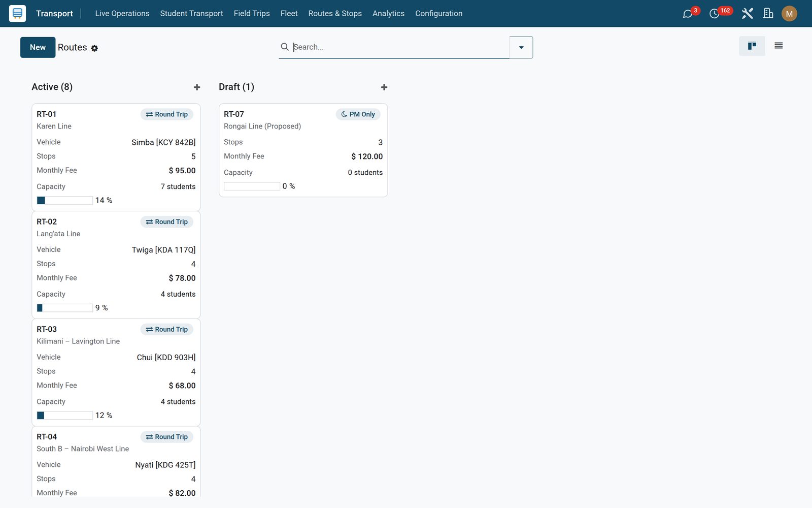Open the Rongai Line (Proposed) card
The height and width of the screenshot is (508, 812).
(x=303, y=150)
